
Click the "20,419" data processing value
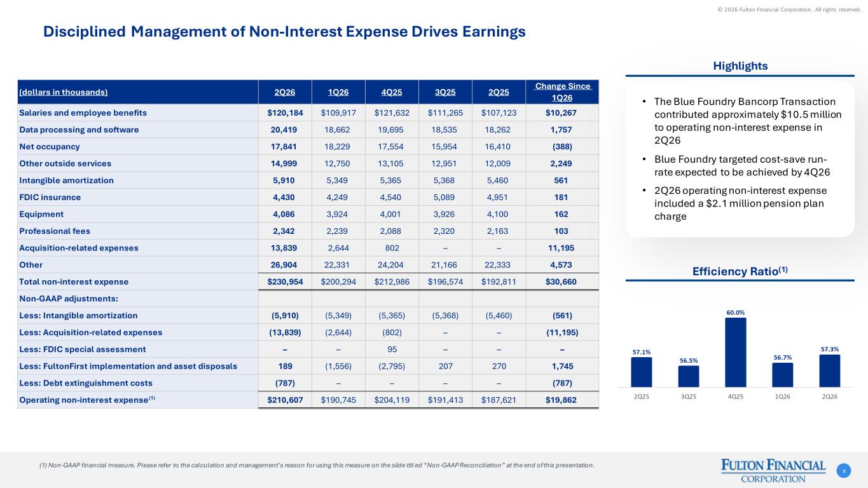click(284, 130)
